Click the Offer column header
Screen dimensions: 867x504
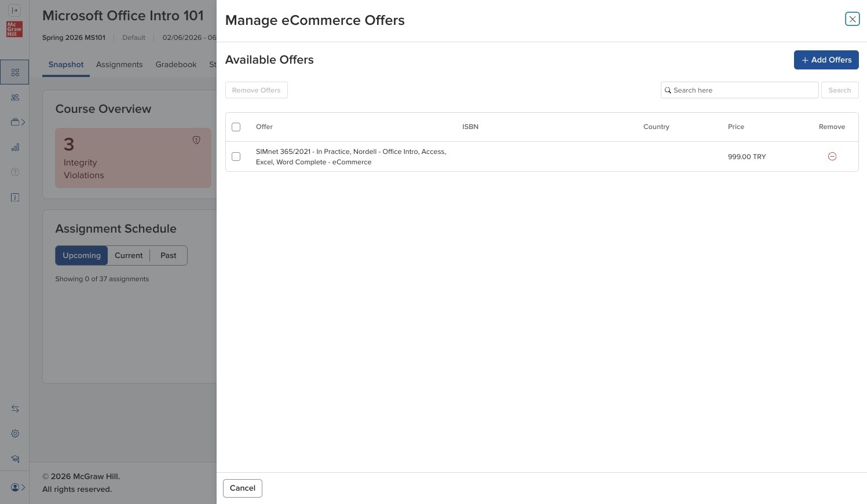coord(264,127)
